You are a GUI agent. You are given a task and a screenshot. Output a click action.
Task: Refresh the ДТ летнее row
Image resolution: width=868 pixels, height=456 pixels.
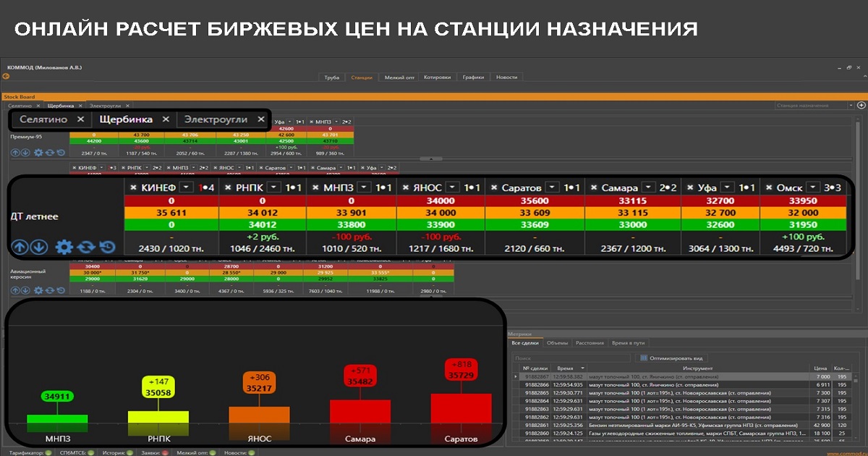coord(87,247)
